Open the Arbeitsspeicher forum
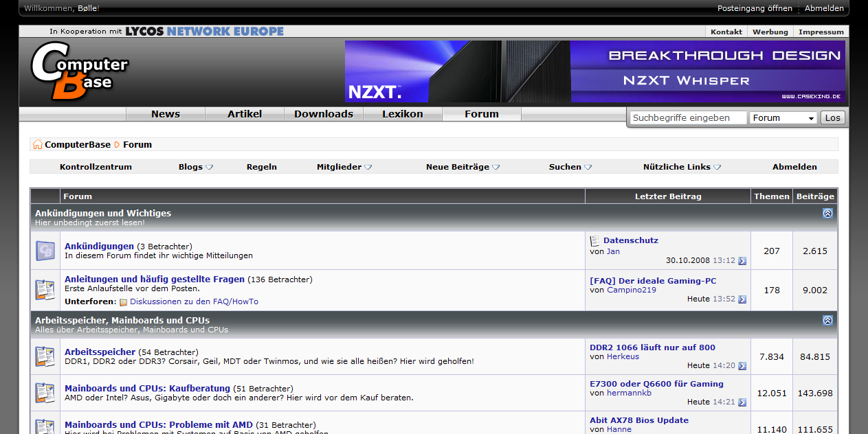The width and height of the screenshot is (868, 434). [100, 352]
